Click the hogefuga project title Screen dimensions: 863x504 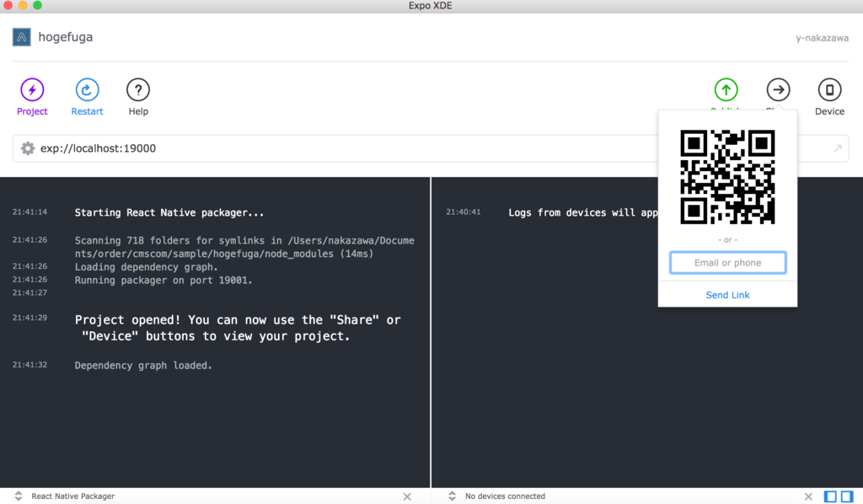coord(66,37)
